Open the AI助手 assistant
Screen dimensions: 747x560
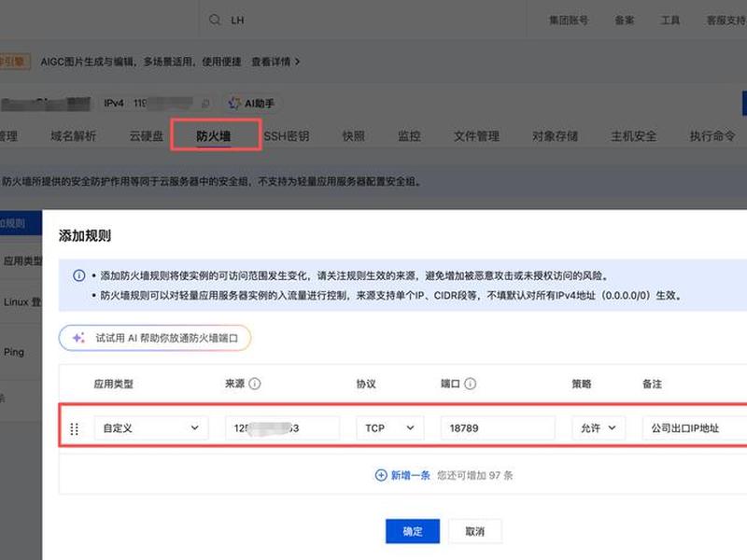tap(252, 104)
